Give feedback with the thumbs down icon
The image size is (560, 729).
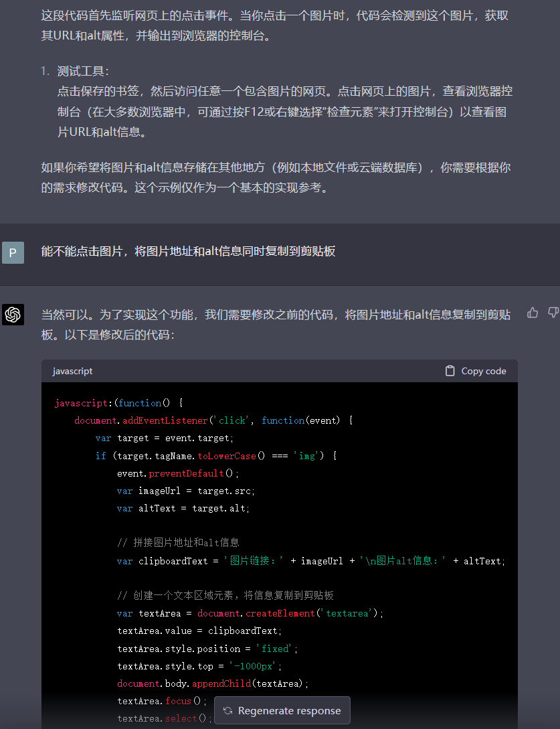553,312
